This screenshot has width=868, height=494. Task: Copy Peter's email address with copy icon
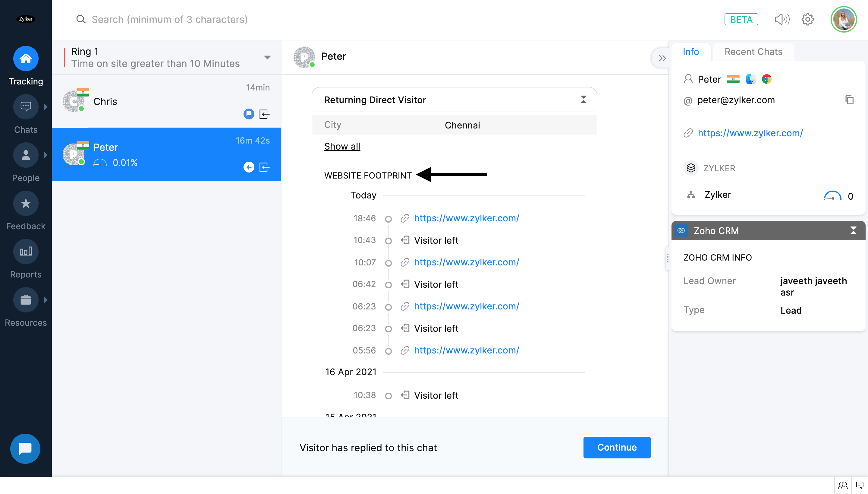[x=849, y=100]
